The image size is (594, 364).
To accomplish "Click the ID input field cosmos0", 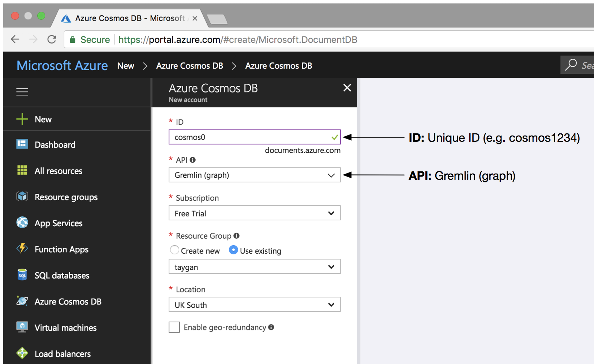I will click(255, 137).
